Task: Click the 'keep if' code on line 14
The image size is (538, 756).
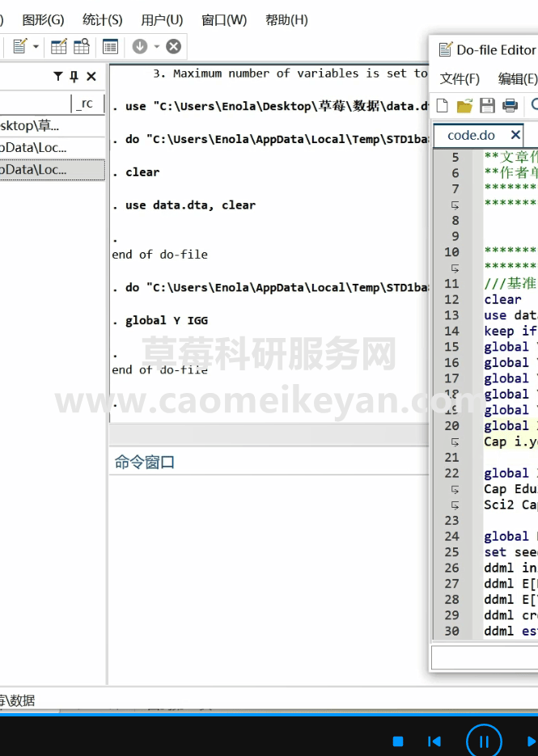Action: click(x=510, y=331)
